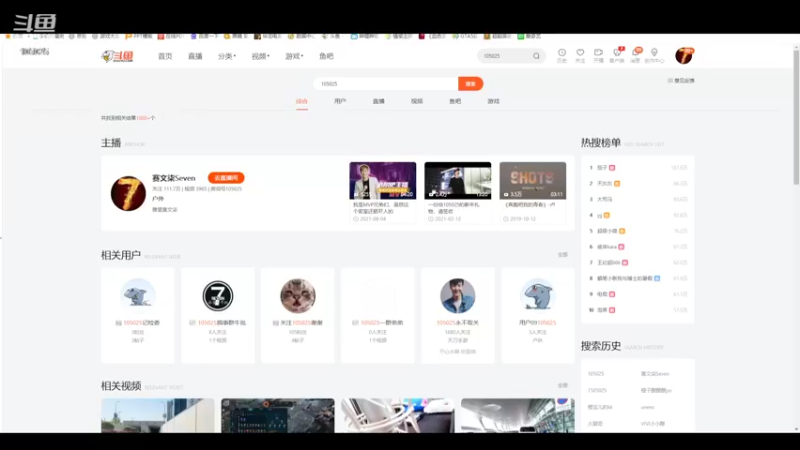Click the orange 去直播间 button
Screen dimensions: 800x450
click(x=226, y=178)
